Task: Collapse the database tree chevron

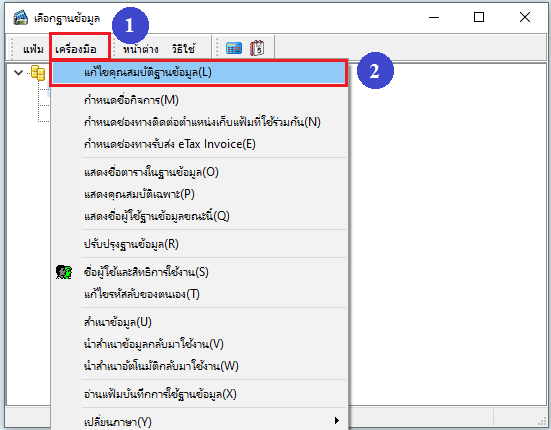Action: 18,73
